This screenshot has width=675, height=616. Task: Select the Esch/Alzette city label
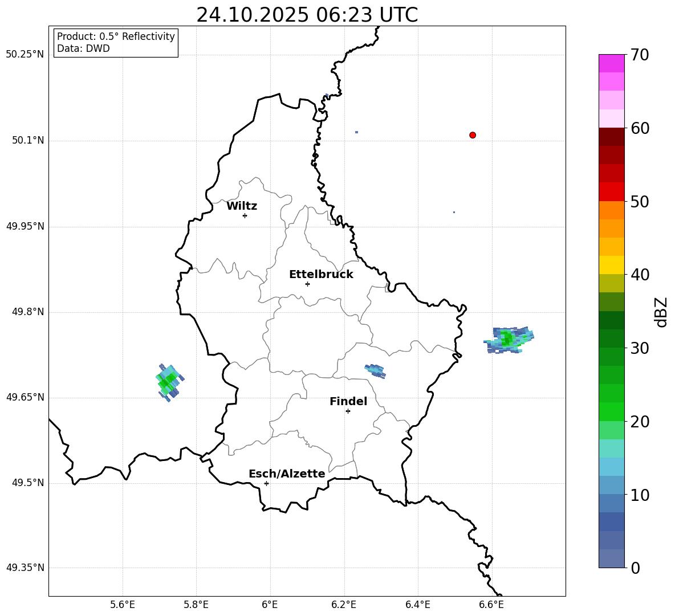[x=287, y=474]
